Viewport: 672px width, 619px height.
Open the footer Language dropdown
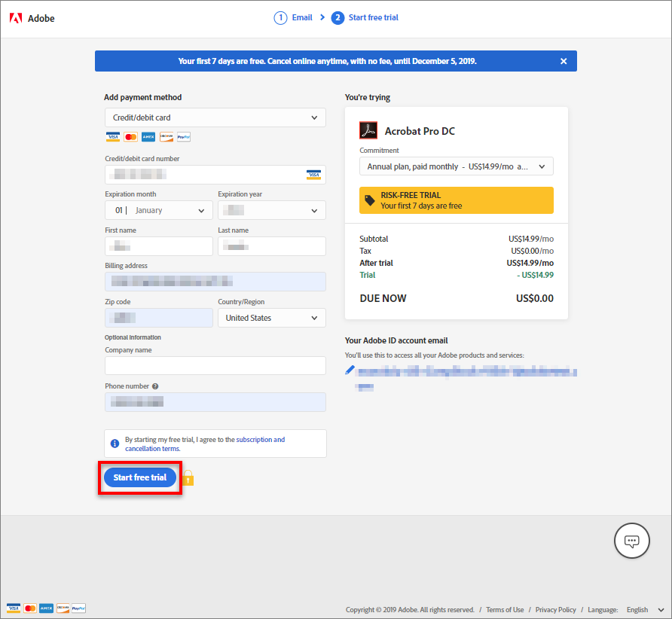[x=645, y=610]
